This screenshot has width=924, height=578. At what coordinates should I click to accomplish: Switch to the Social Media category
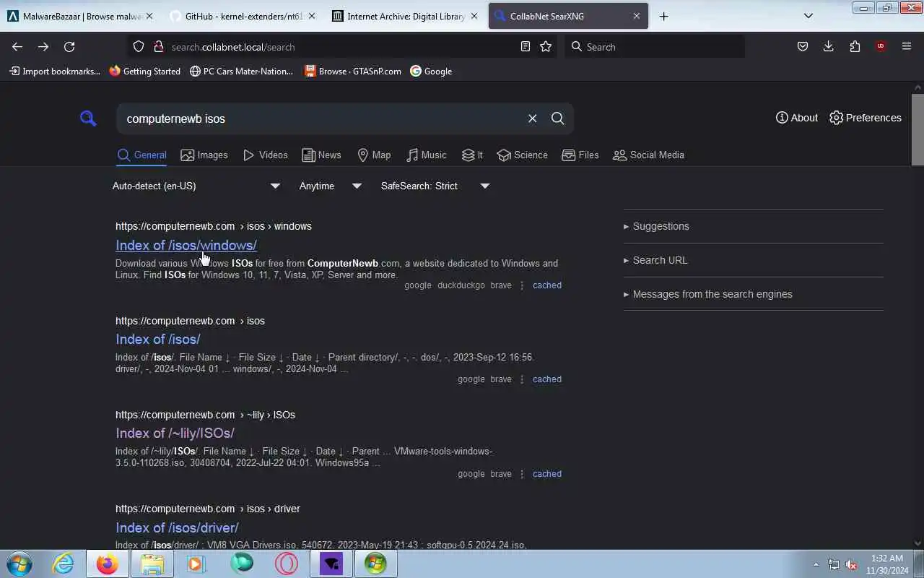click(x=648, y=155)
